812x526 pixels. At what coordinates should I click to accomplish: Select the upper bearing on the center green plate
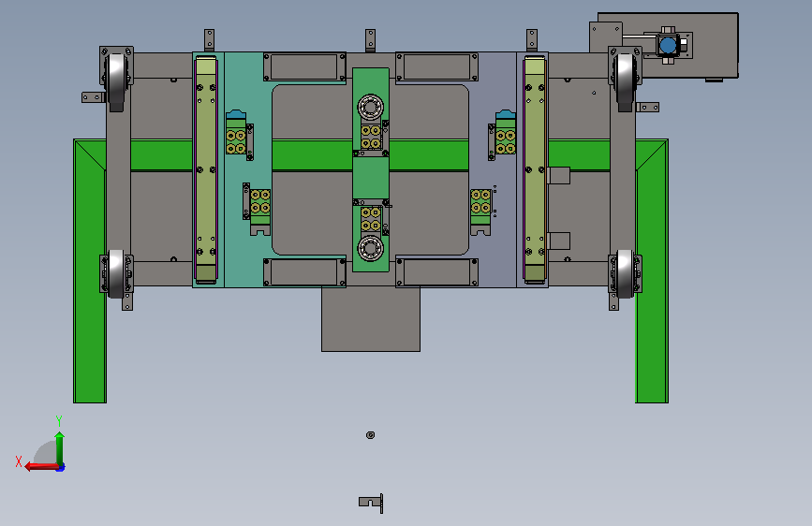tap(370, 108)
